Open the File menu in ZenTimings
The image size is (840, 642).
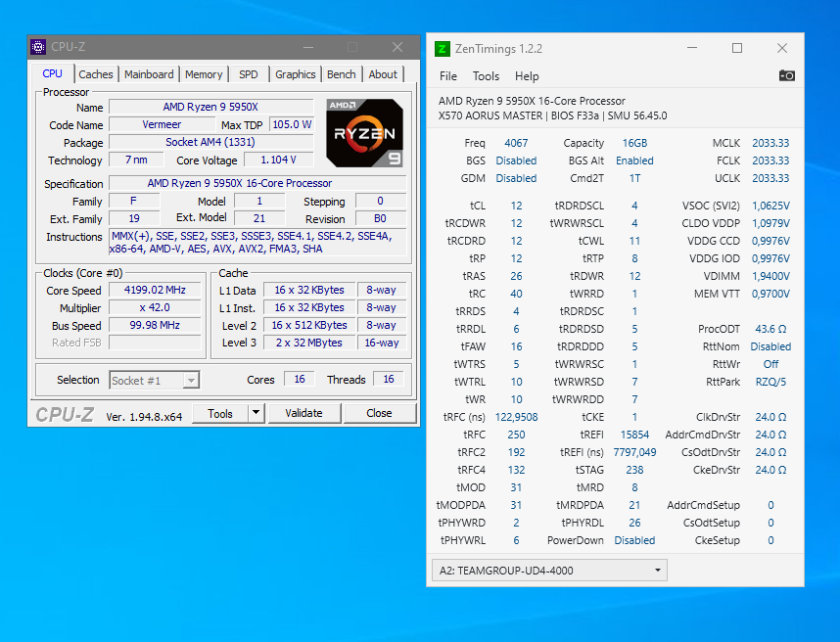point(447,76)
